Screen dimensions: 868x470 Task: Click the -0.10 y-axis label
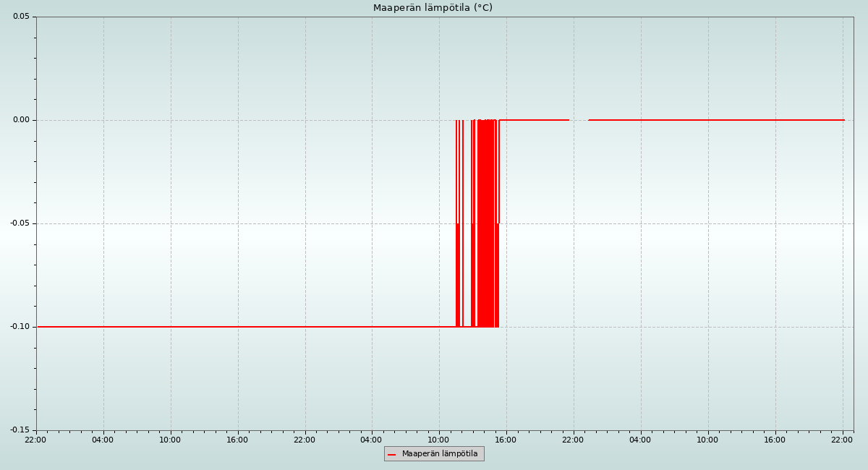20,327
